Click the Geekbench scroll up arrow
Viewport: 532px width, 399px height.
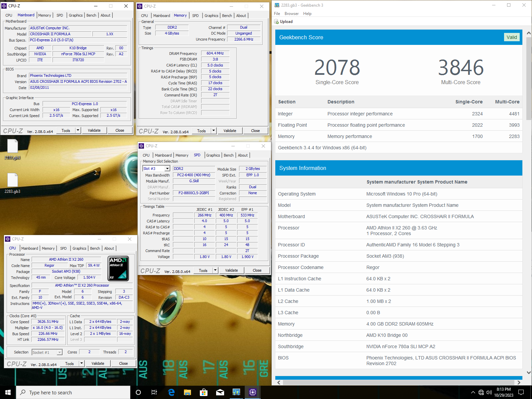(x=529, y=33)
